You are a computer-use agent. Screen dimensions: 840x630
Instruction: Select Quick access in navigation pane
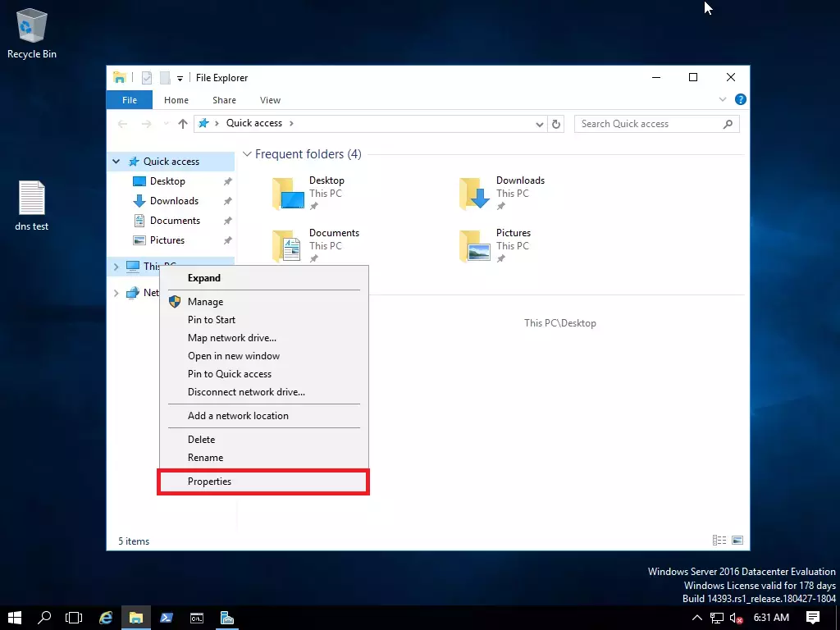pos(171,162)
